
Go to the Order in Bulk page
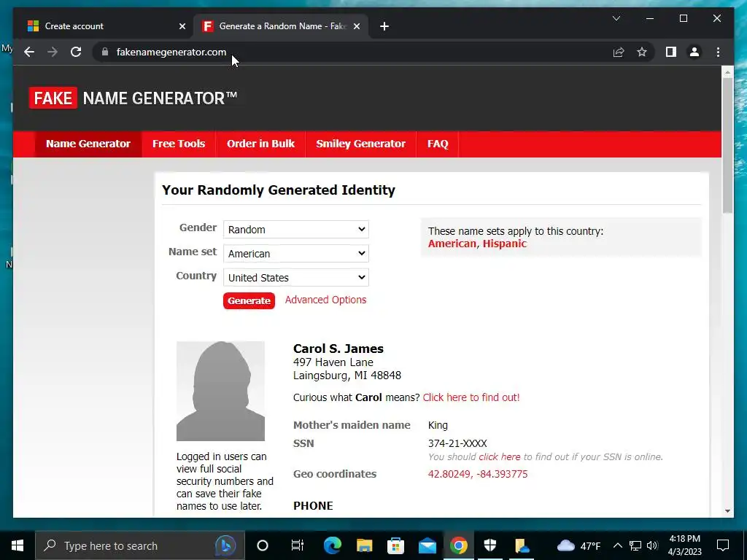[x=260, y=144]
